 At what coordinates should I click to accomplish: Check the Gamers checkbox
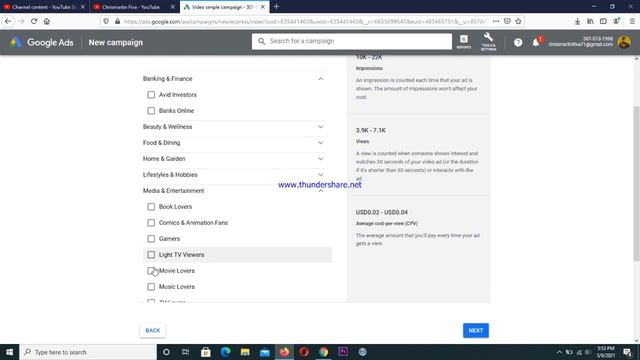pyautogui.click(x=151, y=238)
